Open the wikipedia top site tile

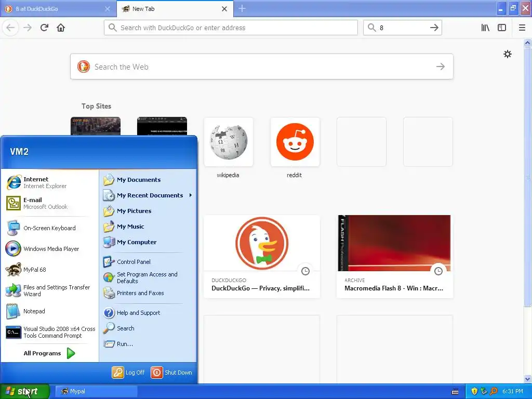229,142
